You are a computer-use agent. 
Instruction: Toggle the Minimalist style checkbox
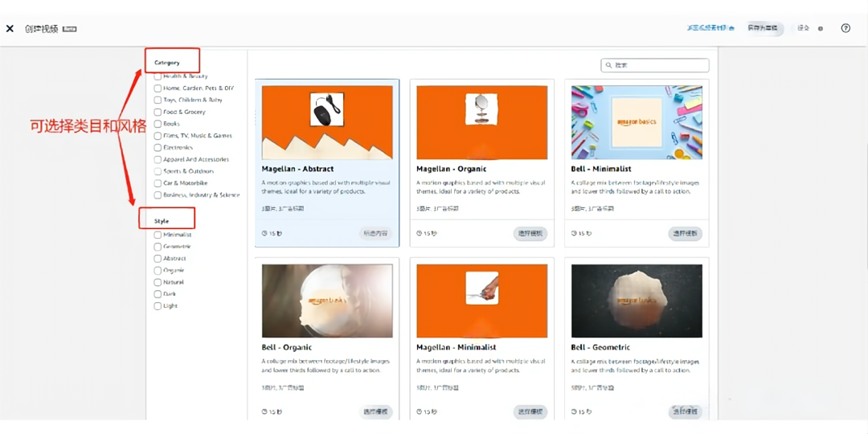pyautogui.click(x=158, y=235)
